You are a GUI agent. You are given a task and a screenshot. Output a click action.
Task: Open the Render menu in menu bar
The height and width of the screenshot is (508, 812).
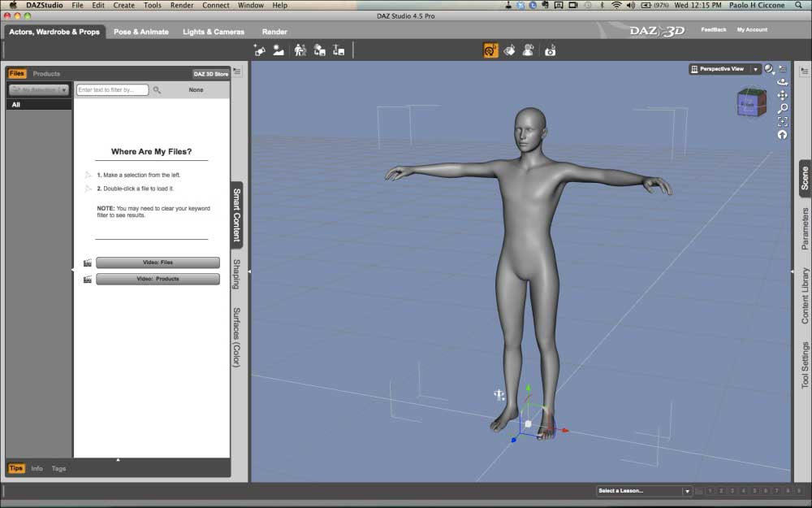182,5
